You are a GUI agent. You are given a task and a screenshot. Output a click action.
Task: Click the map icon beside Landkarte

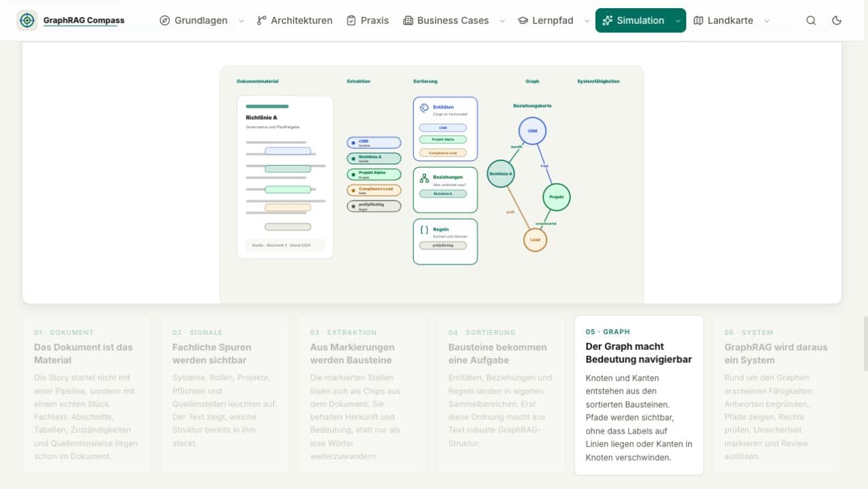pyautogui.click(x=698, y=20)
